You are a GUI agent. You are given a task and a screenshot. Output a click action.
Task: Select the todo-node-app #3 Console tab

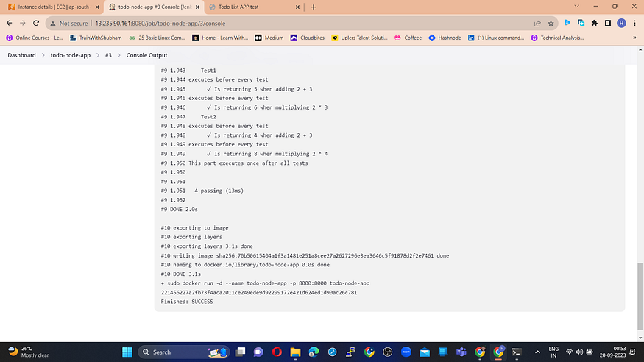(x=154, y=7)
